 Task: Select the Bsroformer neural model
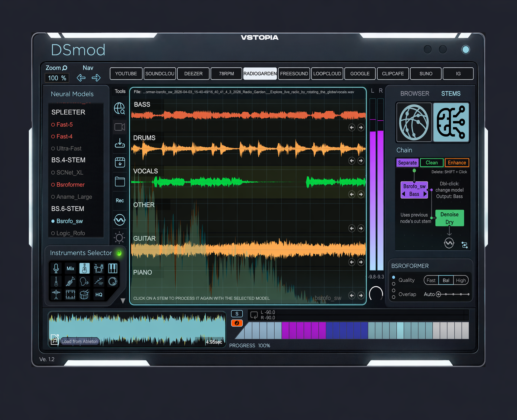click(70, 185)
